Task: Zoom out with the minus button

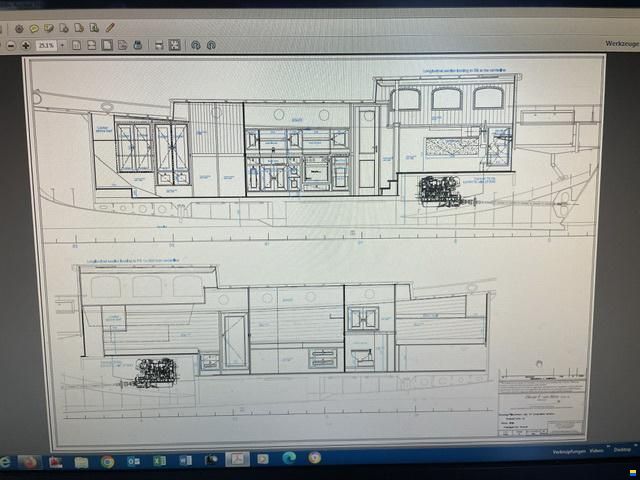Action: coord(11,45)
